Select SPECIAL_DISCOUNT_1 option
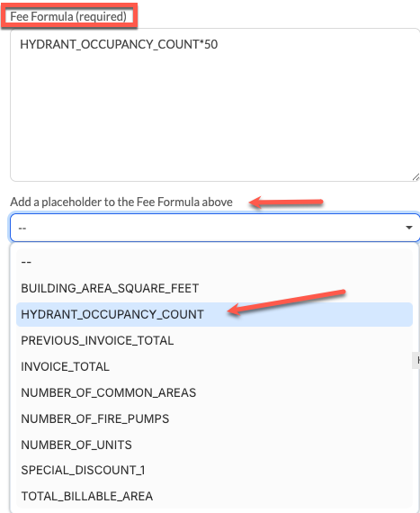The width and height of the screenshot is (420, 513). 214,470
